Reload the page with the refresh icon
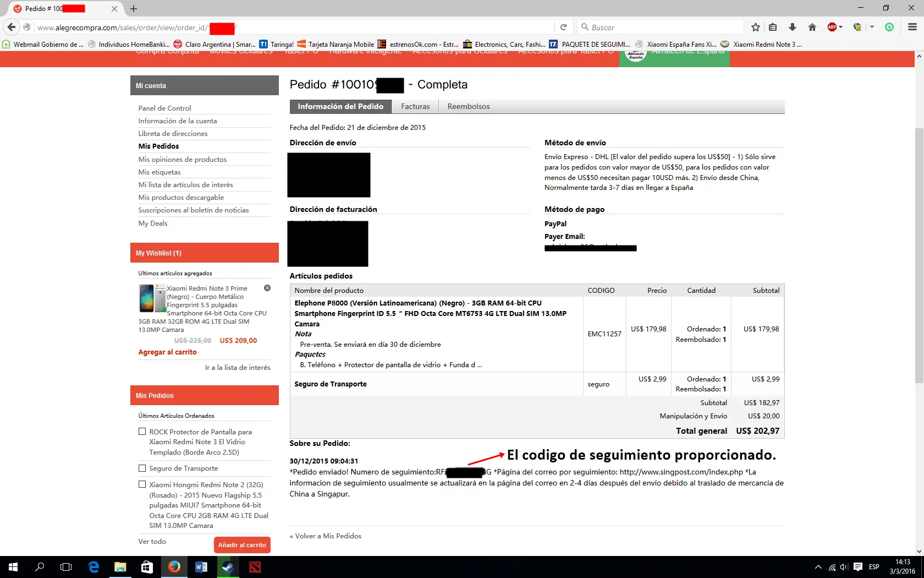The width and height of the screenshot is (924, 578). click(x=563, y=27)
